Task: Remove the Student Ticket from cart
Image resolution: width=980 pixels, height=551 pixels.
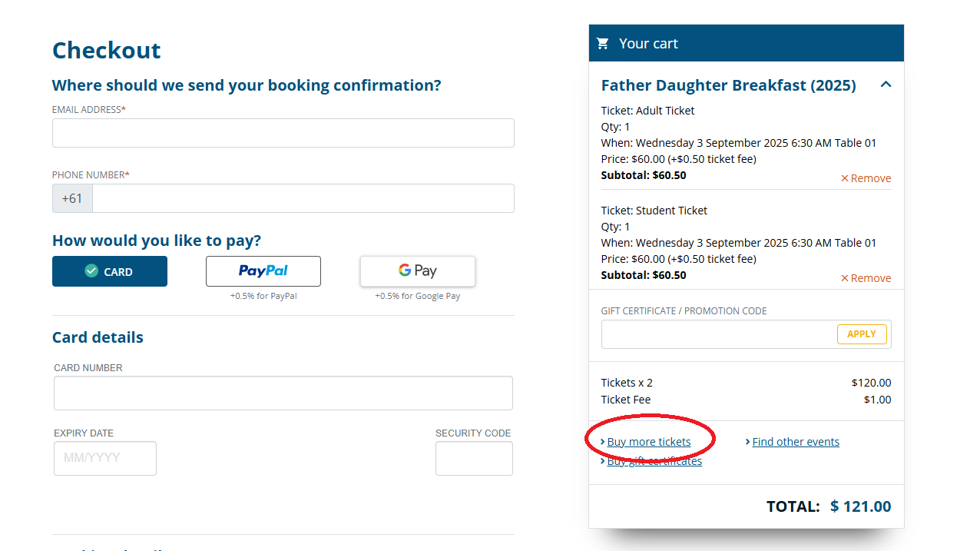Action: (866, 278)
